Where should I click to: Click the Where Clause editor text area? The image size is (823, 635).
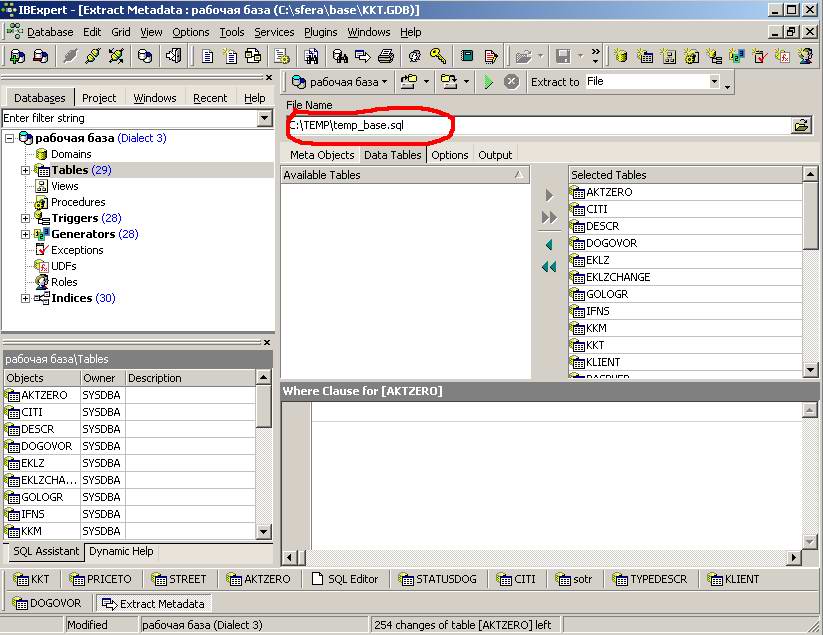[x=556, y=477]
